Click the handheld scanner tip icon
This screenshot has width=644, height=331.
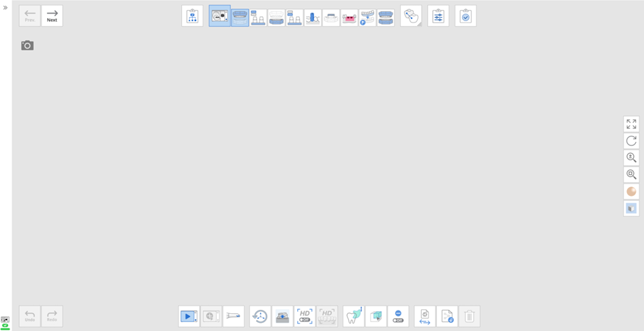[x=233, y=316]
